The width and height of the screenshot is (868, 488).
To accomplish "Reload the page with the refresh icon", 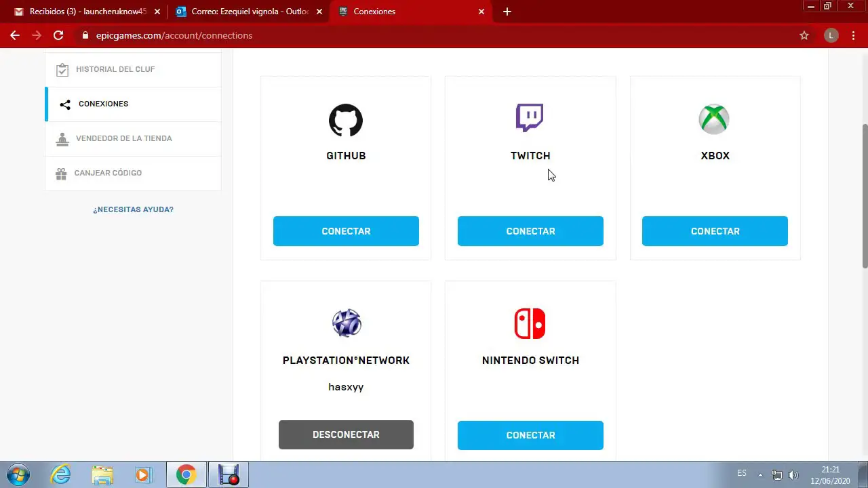I will (58, 35).
